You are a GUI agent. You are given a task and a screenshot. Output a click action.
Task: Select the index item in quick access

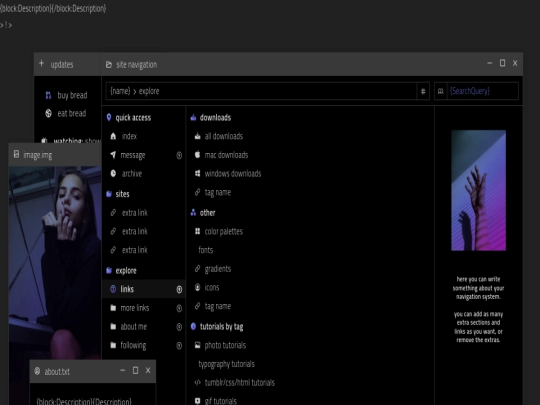coord(129,136)
